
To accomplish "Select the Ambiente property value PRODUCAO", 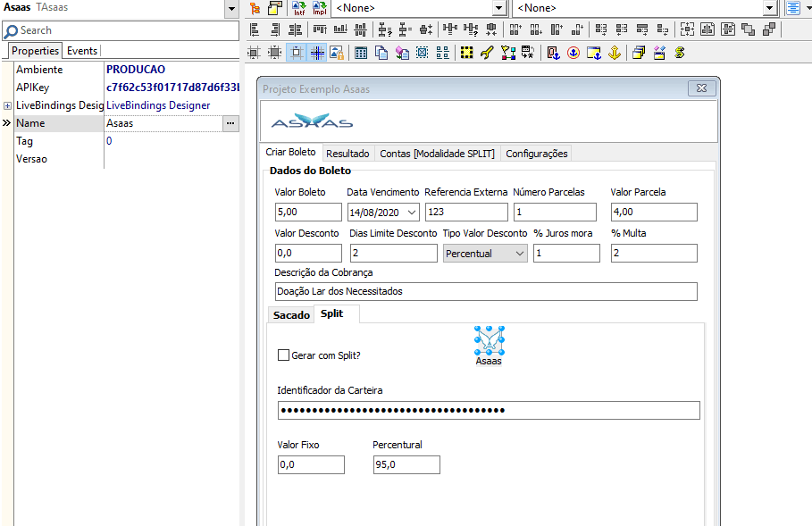I will [x=136, y=70].
